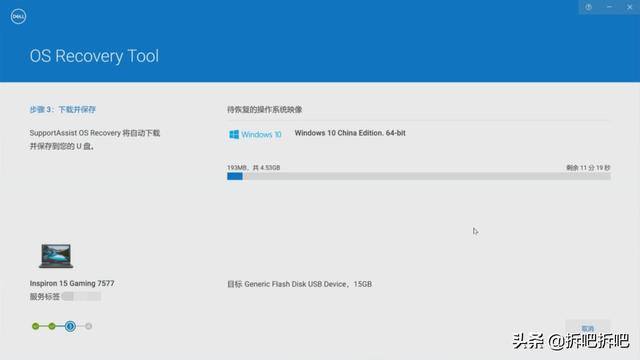The width and height of the screenshot is (640, 360).
Task: Click the blue filled part of progress bar
Action: tap(235, 176)
